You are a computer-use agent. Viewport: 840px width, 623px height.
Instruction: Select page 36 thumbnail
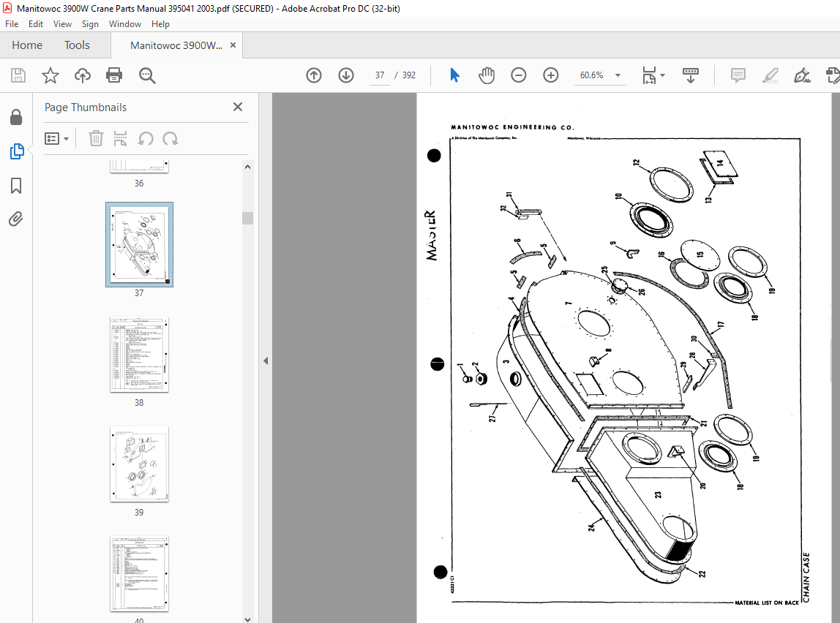coord(139,167)
